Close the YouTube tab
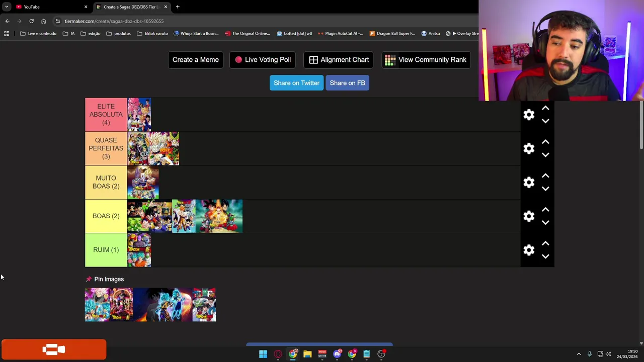This screenshot has height=362, width=644. click(86, 7)
